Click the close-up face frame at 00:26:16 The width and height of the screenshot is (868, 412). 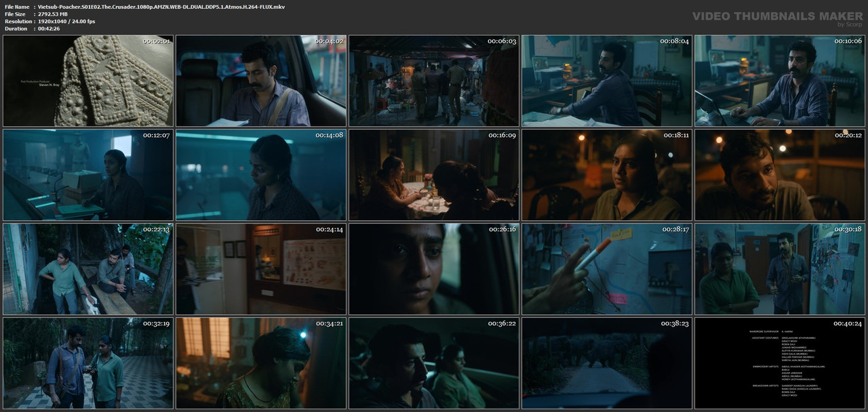[x=434, y=269]
